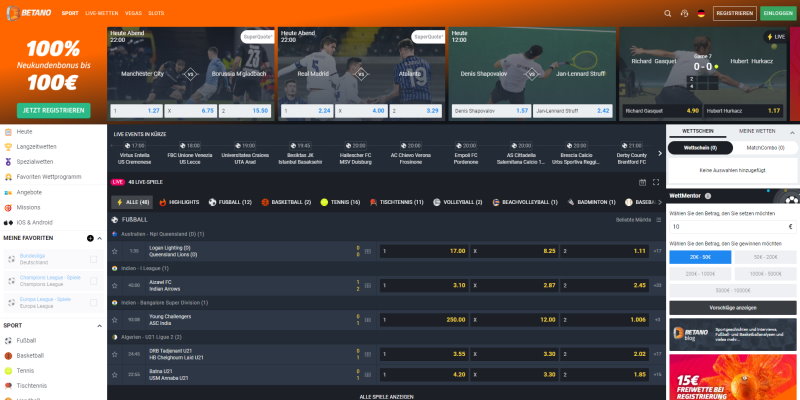Check the Bundesliga favorite checkbox

click(93, 259)
